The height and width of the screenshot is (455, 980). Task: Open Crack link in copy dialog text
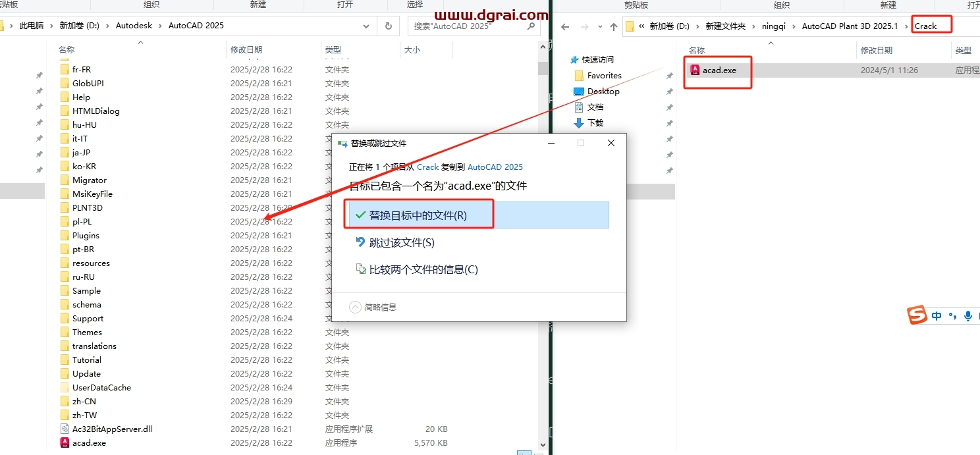[427, 167]
